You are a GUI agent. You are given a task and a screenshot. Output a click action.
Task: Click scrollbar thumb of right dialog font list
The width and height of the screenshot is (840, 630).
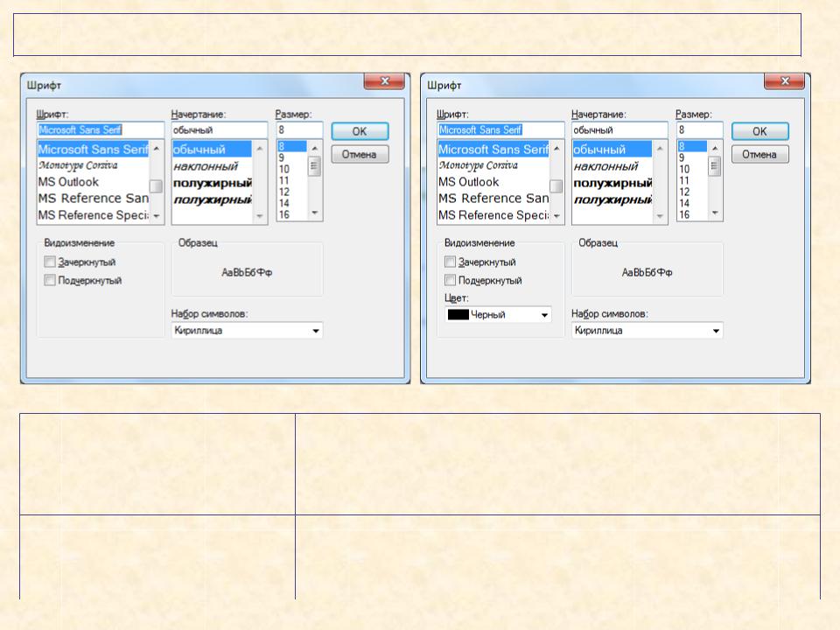click(x=556, y=185)
